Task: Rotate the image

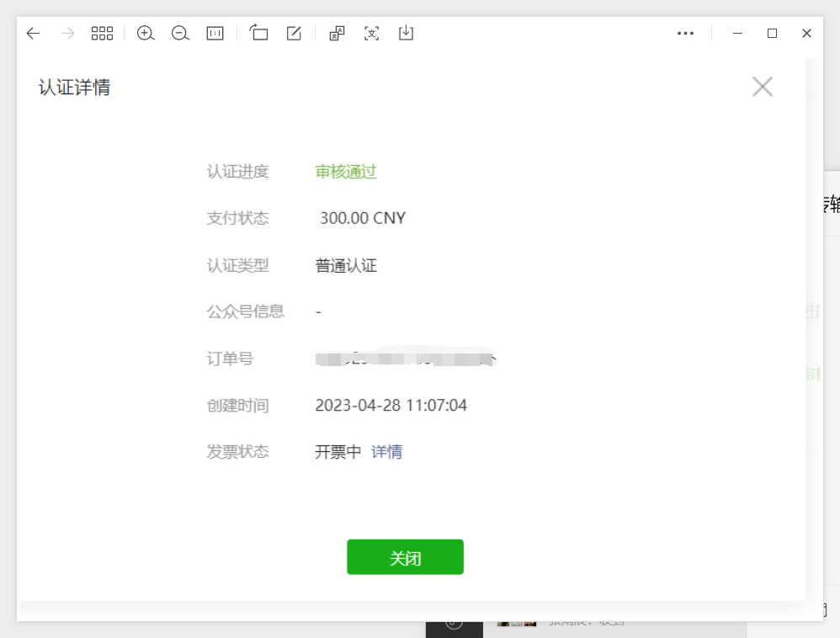Action: point(258,33)
